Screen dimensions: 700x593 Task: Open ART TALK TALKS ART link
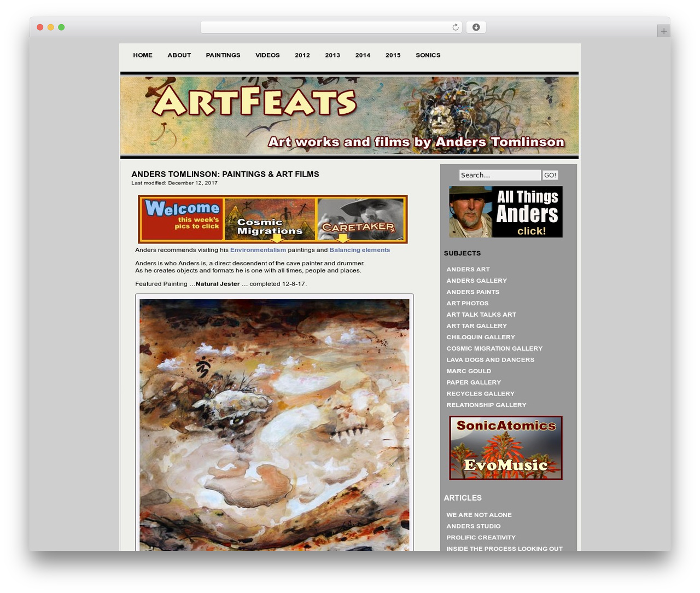click(x=481, y=315)
